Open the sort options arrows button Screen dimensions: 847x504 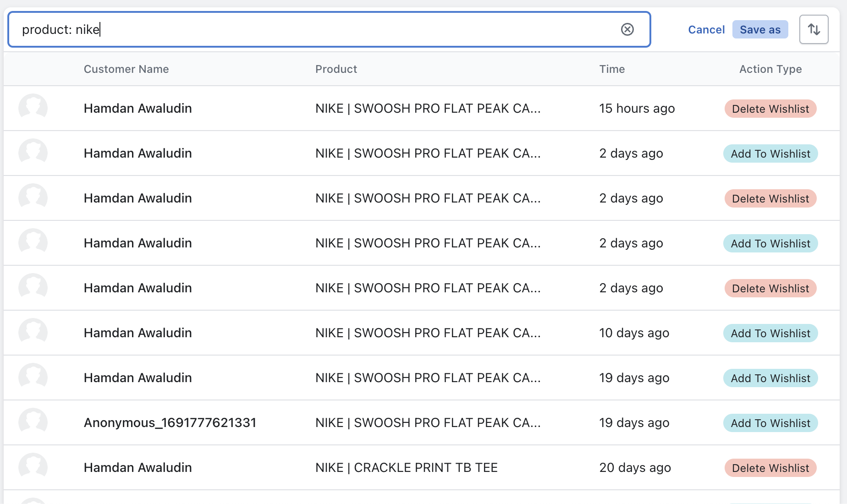pyautogui.click(x=814, y=29)
